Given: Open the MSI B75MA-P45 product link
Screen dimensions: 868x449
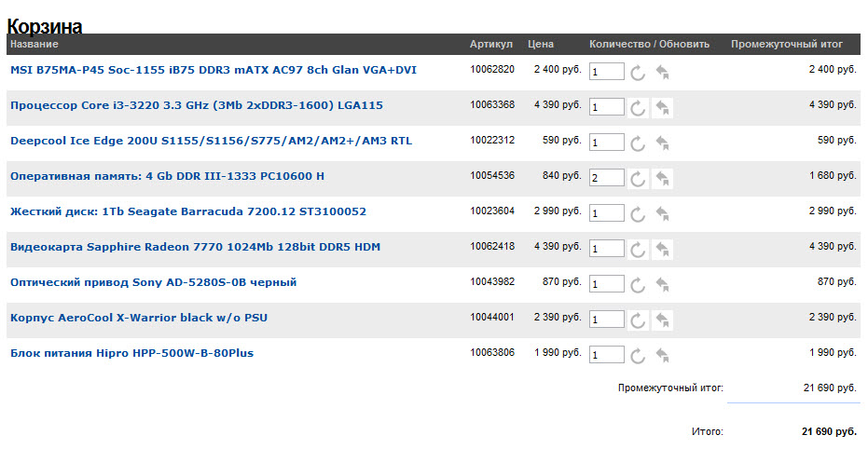Looking at the screenshot, I should click(213, 70).
